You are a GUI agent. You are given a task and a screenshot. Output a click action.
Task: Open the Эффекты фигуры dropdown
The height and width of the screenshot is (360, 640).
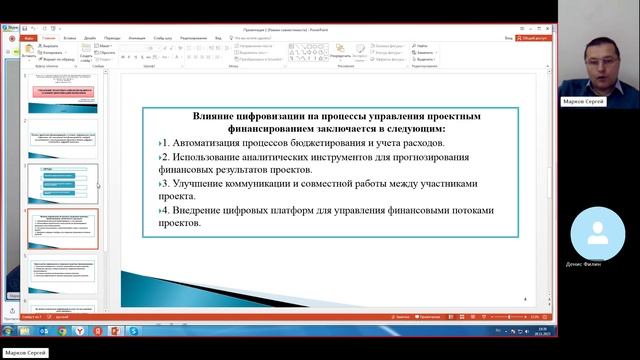(x=388, y=59)
